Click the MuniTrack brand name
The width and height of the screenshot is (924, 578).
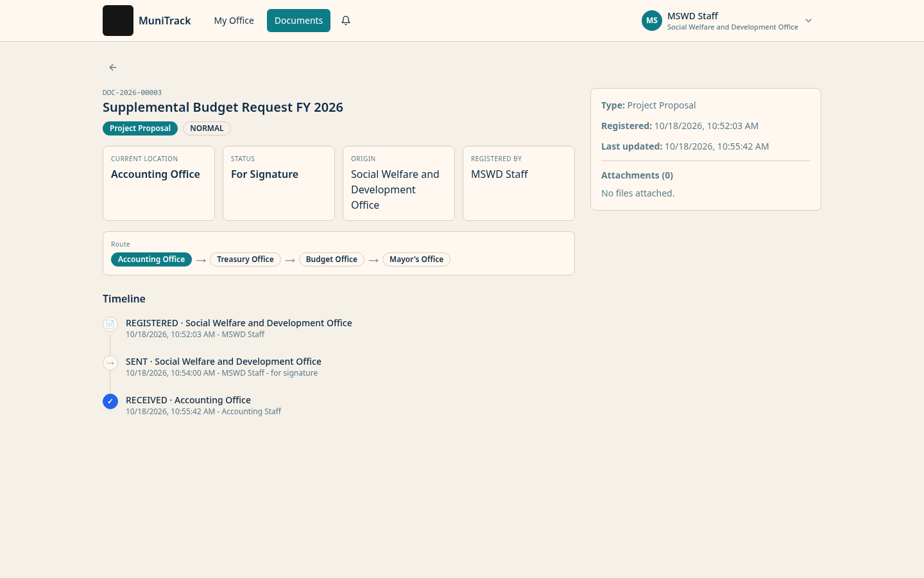165,21
